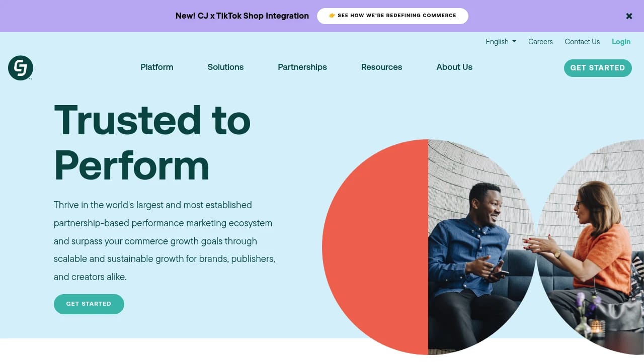Click the Careers link
The width and height of the screenshot is (644, 362).
(x=540, y=42)
